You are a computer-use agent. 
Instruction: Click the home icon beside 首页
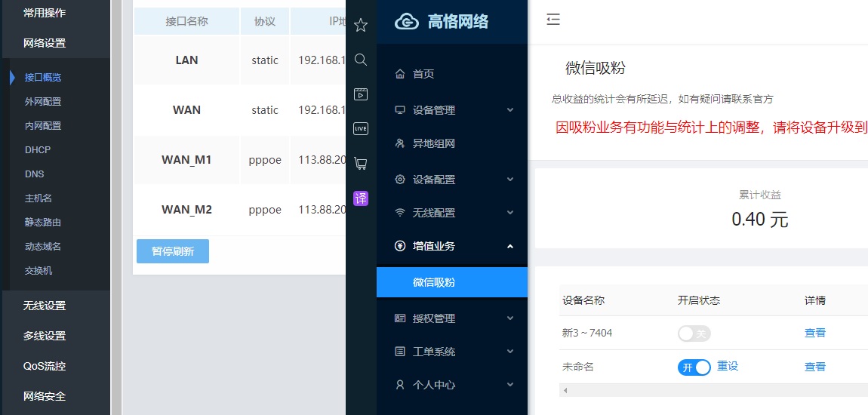tap(400, 74)
